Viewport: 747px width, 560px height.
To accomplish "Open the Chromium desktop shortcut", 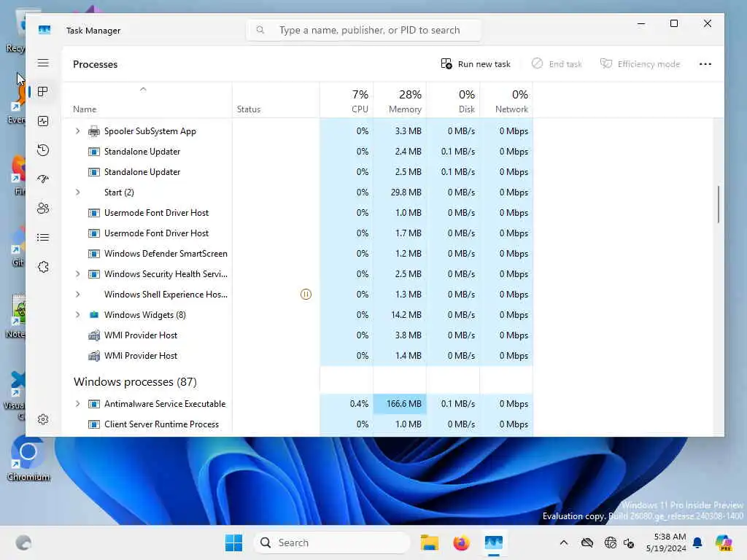I will (x=28, y=458).
